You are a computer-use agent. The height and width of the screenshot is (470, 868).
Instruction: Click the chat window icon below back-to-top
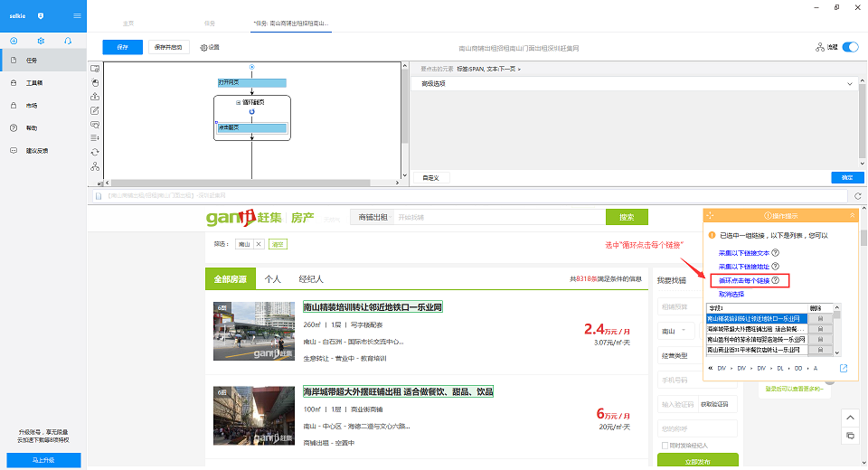pos(850,437)
